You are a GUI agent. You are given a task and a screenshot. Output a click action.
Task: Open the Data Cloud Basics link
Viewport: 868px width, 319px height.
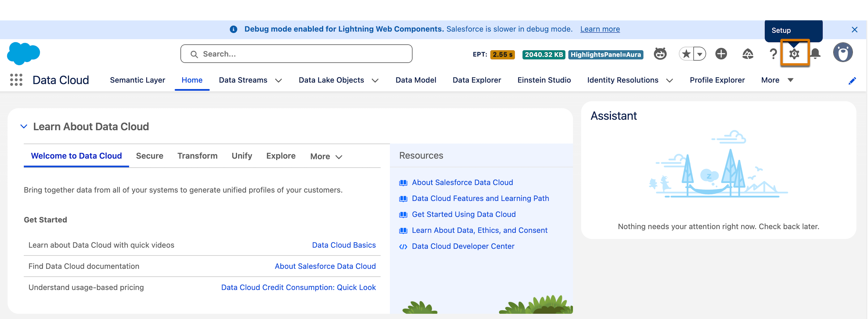click(344, 245)
